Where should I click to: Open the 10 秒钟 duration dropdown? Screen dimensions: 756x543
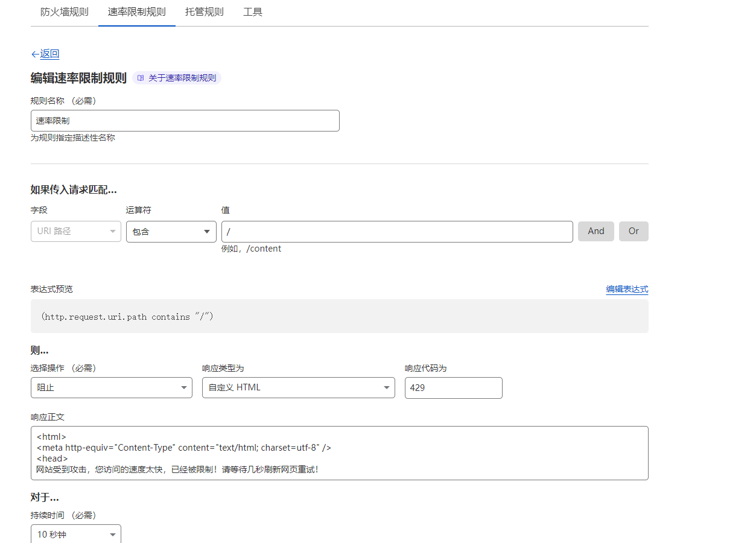(x=76, y=535)
